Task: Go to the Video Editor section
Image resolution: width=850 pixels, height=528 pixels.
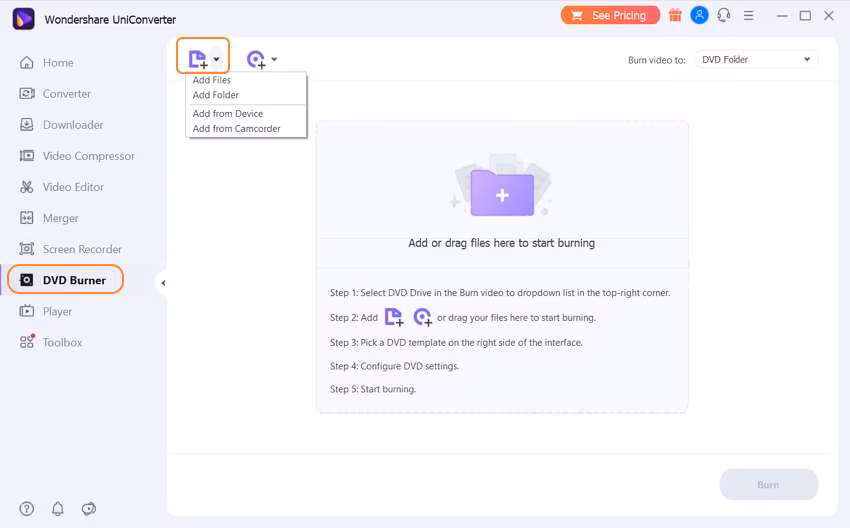Action: pyautogui.click(x=73, y=187)
